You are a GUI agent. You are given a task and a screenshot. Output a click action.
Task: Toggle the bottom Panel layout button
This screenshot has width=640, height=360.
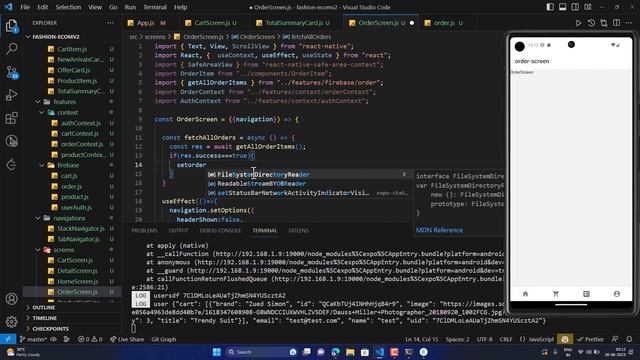pos(562,7)
